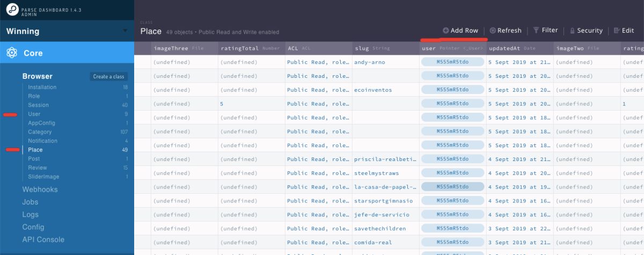Viewport: 644px width, 255px height.
Task: Select ratingTotal cell in priscila-realbeti row
Action: 252,159
